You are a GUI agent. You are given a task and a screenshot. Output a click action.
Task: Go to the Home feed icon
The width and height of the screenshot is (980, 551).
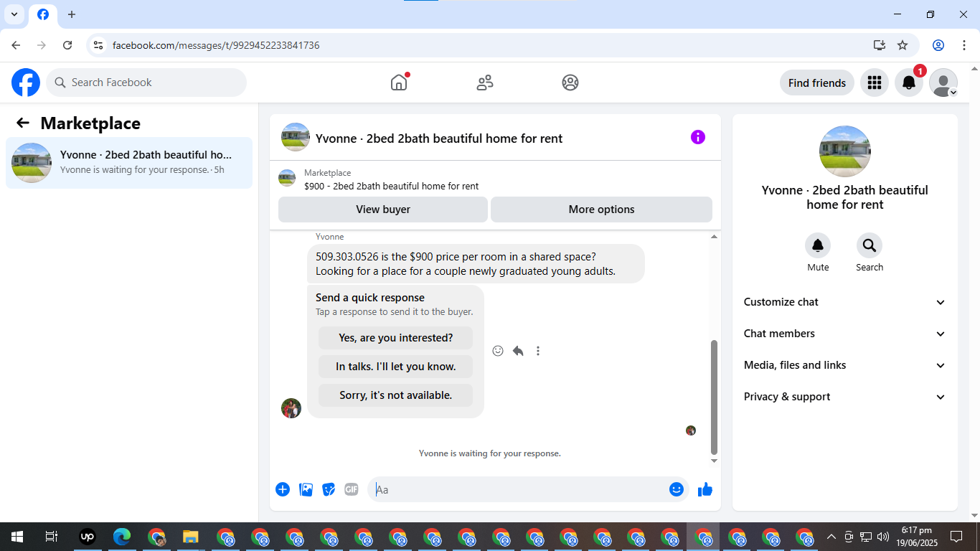(399, 83)
